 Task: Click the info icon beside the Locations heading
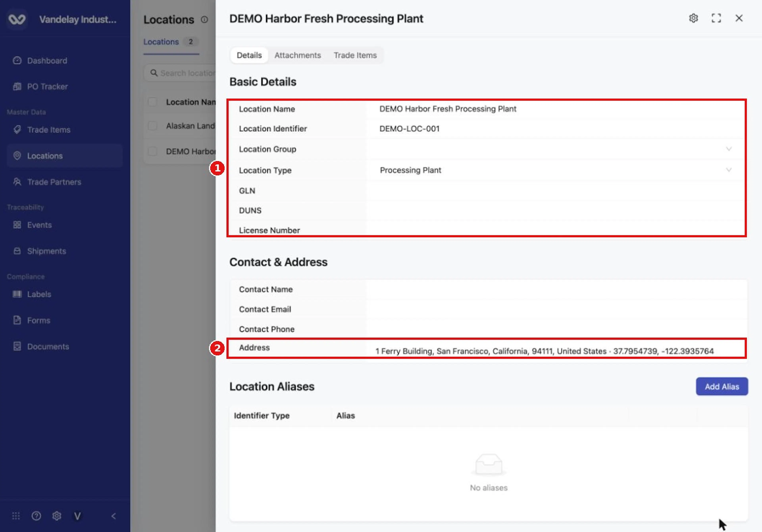coord(204,20)
